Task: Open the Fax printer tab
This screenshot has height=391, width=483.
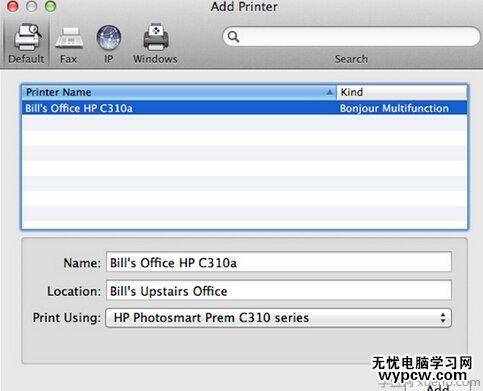Action: click(x=69, y=45)
